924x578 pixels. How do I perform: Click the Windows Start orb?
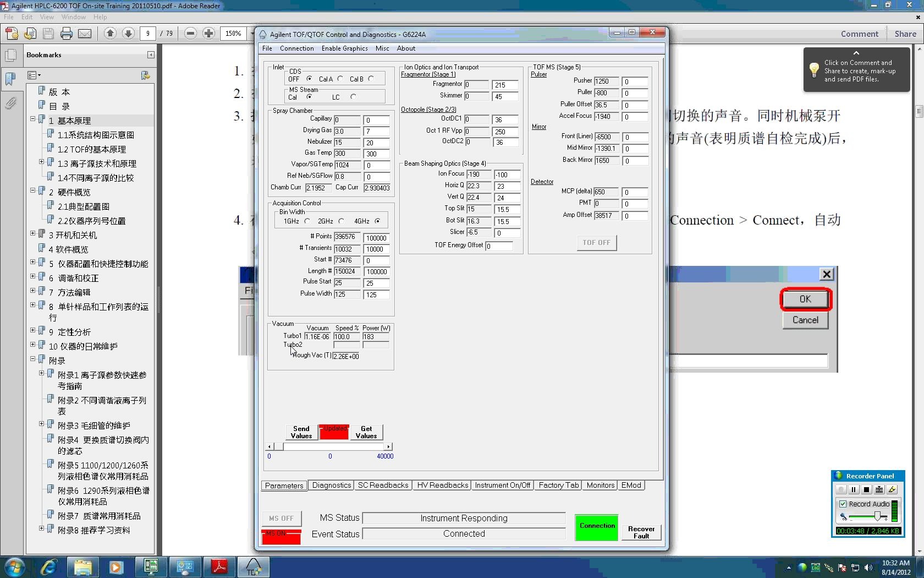click(x=15, y=567)
